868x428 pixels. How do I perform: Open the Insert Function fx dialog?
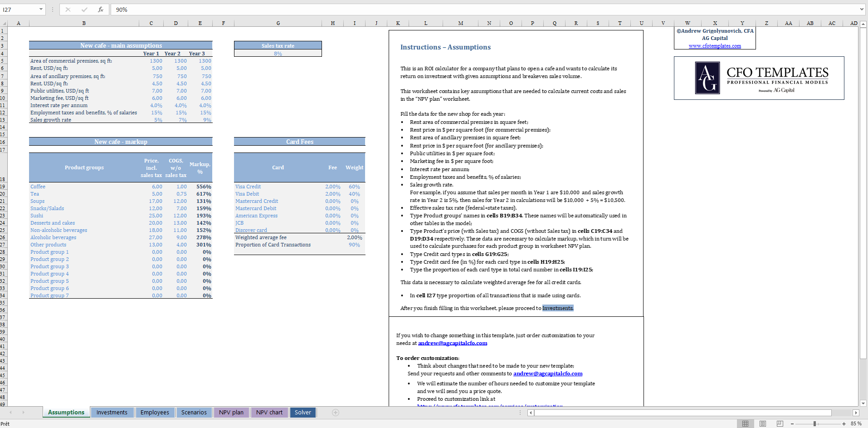(x=101, y=10)
